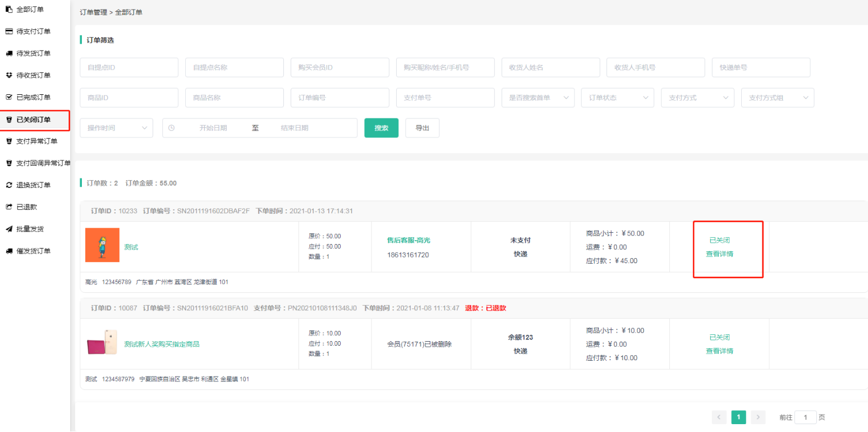Click the truck icon beside 待发货订单

click(9, 53)
